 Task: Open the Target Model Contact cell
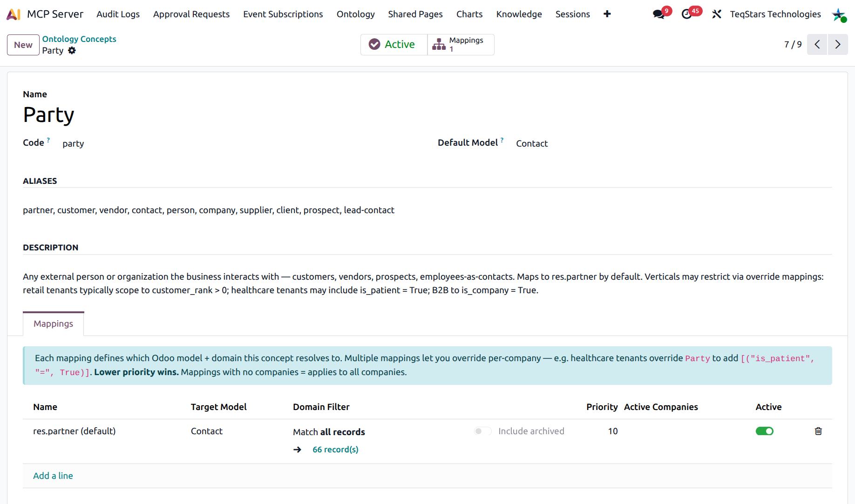point(207,431)
